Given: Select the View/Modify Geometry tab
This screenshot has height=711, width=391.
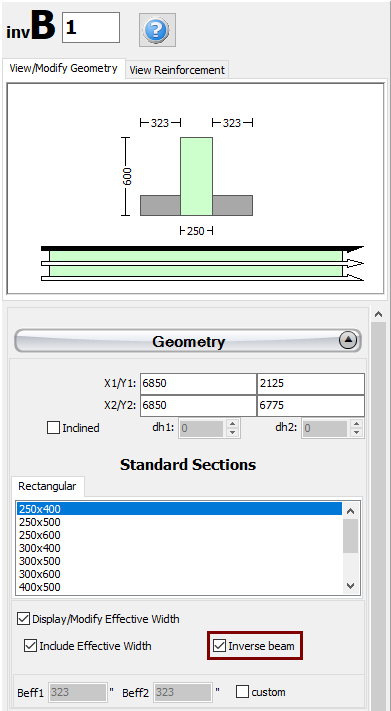Looking at the screenshot, I should 64,68.
